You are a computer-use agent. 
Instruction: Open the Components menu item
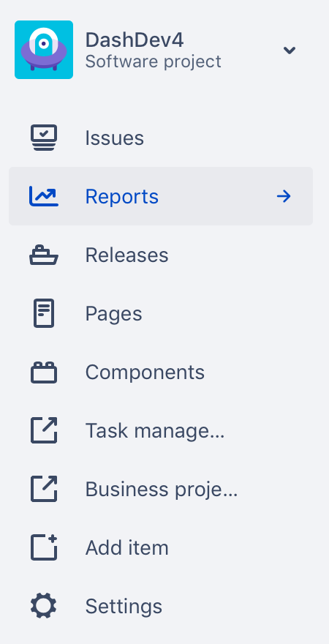161,372
